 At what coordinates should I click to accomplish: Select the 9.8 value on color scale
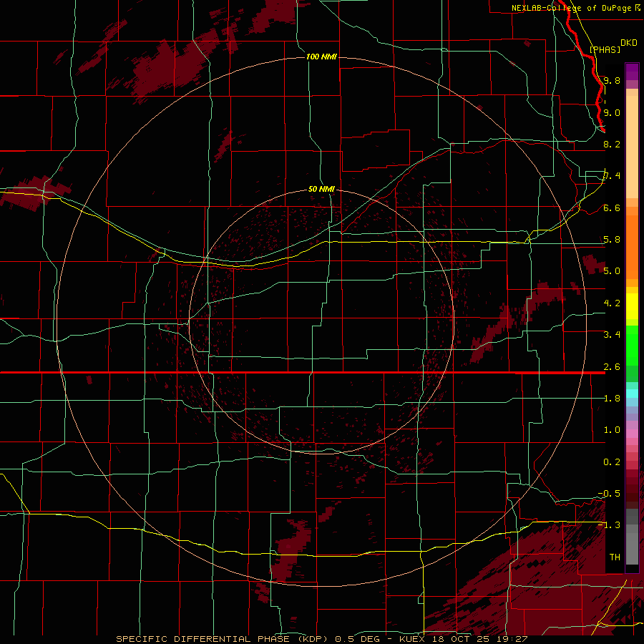[612, 81]
